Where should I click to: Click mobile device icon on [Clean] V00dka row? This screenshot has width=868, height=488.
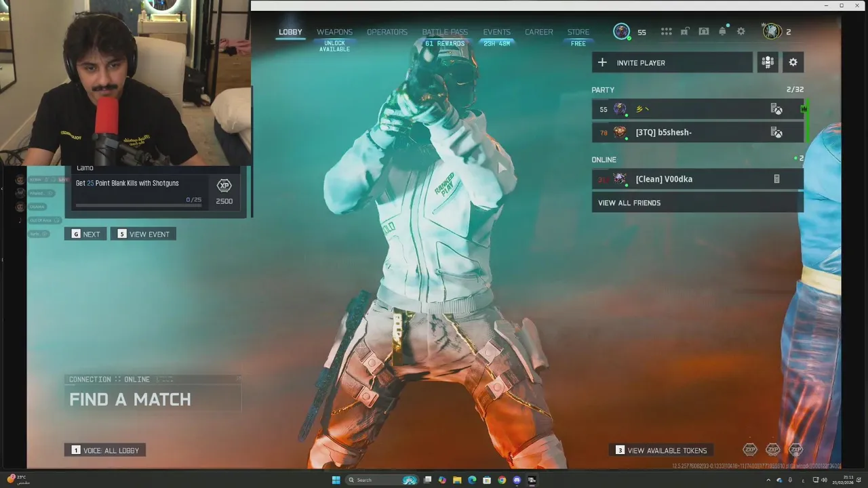pos(776,179)
